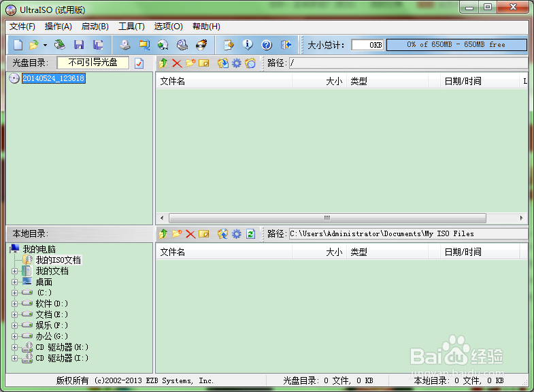Viewport: 534px width, 392px height.
Task: Go up one level in 光盘目录 toolbar
Action: click(x=163, y=63)
